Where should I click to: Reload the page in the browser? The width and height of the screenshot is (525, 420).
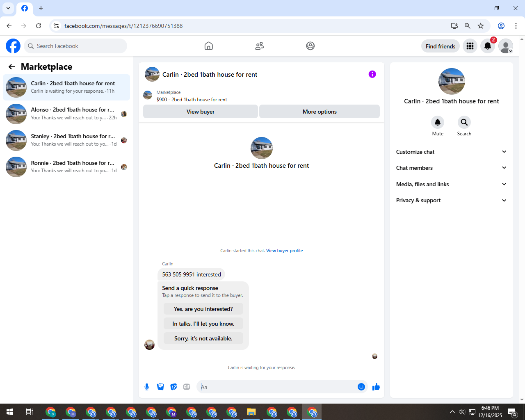tap(39, 26)
